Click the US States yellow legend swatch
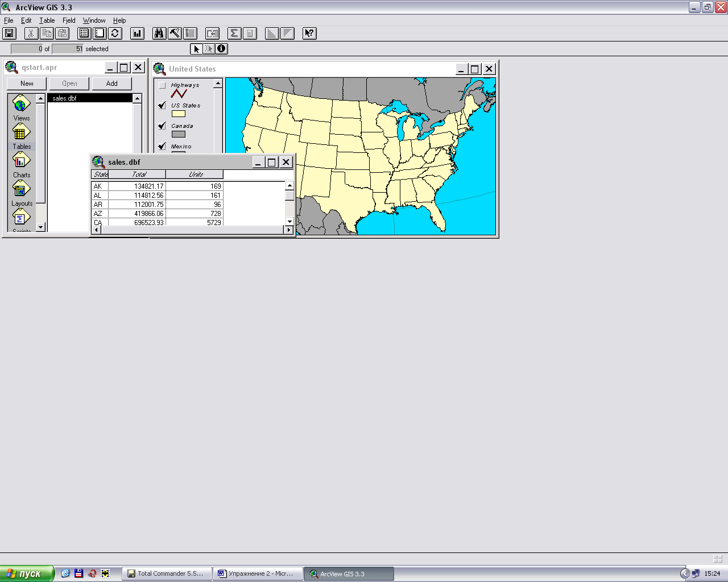 [179, 114]
